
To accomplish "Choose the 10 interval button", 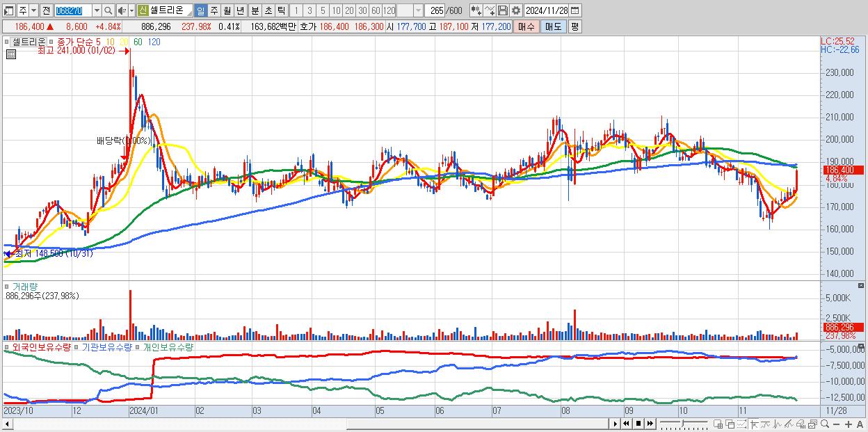I will pyautogui.click(x=336, y=11).
